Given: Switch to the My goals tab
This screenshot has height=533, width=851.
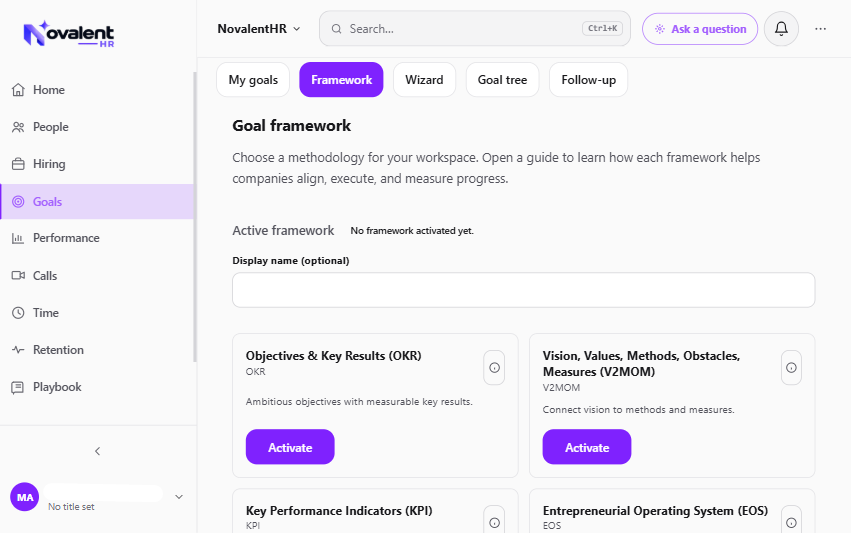Looking at the screenshot, I should [x=253, y=80].
